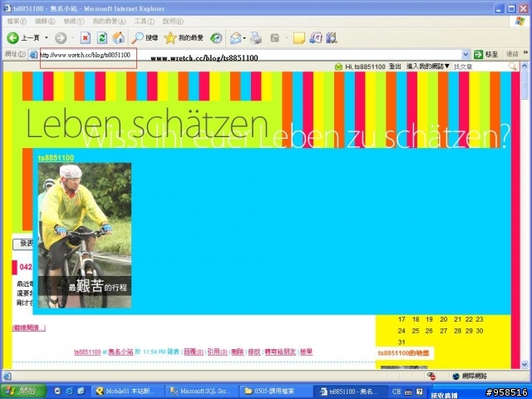This screenshot has height=399, width=532.
Task: Switch to Microsoft SQL Ser taskbar window
Action: [201, 391]
